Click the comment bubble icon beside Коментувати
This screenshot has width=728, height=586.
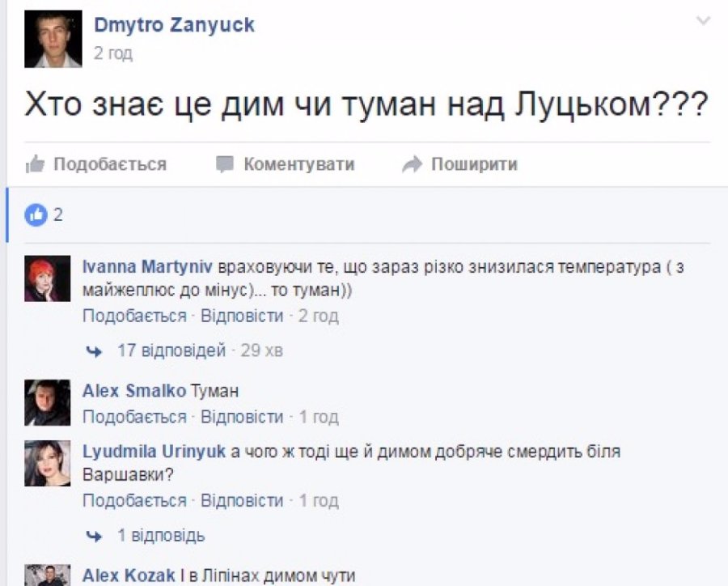point(225,165)
